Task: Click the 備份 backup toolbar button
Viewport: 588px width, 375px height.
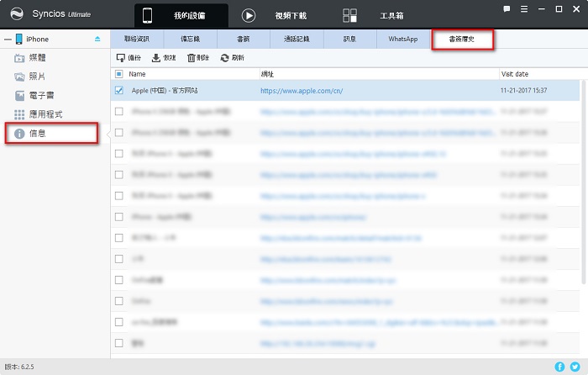Action: 129,58
